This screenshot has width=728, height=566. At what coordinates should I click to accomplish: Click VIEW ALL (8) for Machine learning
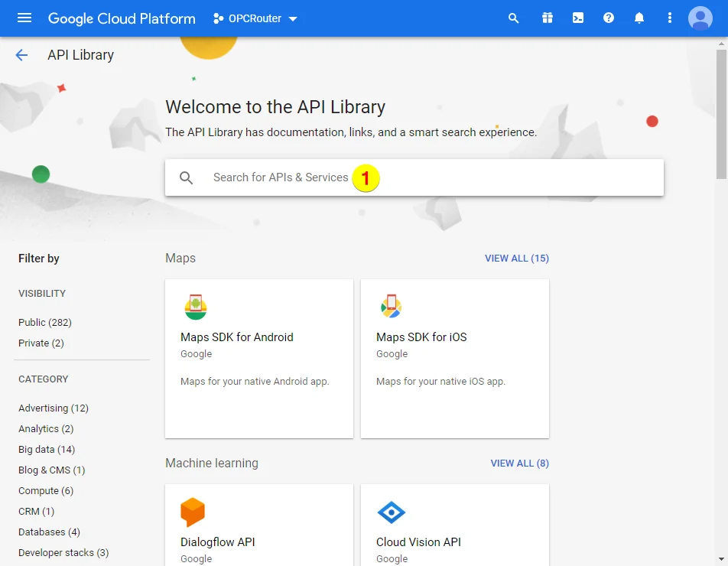point(519,464)
